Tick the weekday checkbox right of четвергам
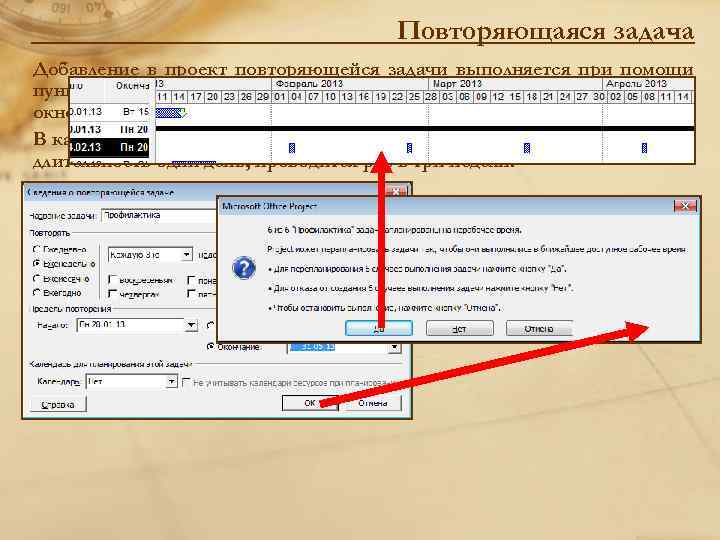Screen dimensions: 720x540 click(191, 293)
